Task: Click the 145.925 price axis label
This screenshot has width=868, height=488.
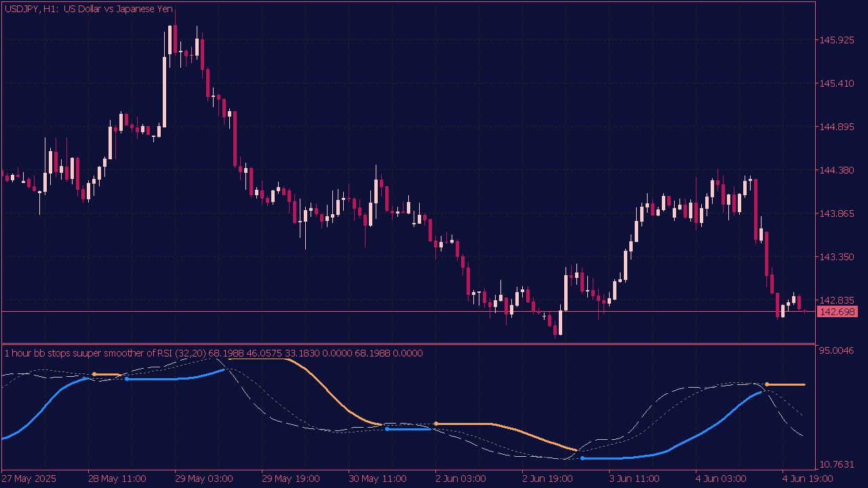Action: tap(837, 40)
